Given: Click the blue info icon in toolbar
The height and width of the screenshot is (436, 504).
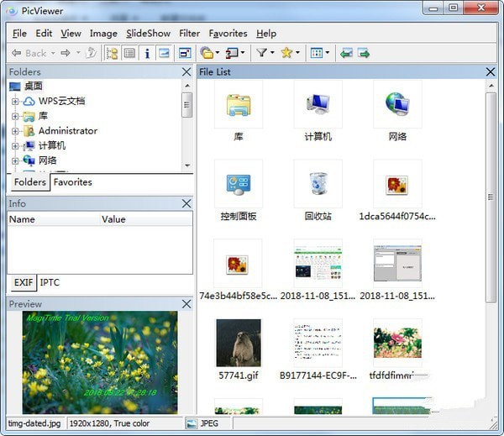Looking at the screenshot, I should (x=147, y=53).
